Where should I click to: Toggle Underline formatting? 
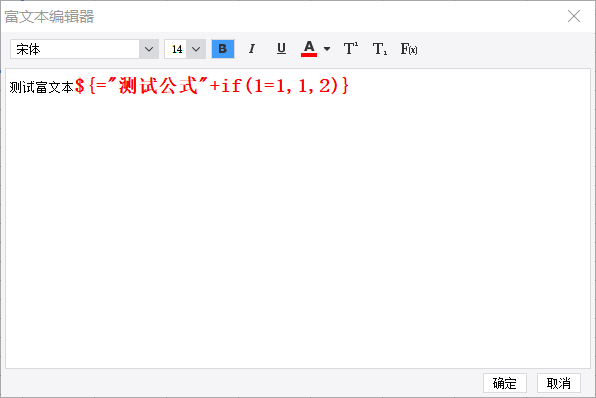pyautogui.click(x=281, y=49)
